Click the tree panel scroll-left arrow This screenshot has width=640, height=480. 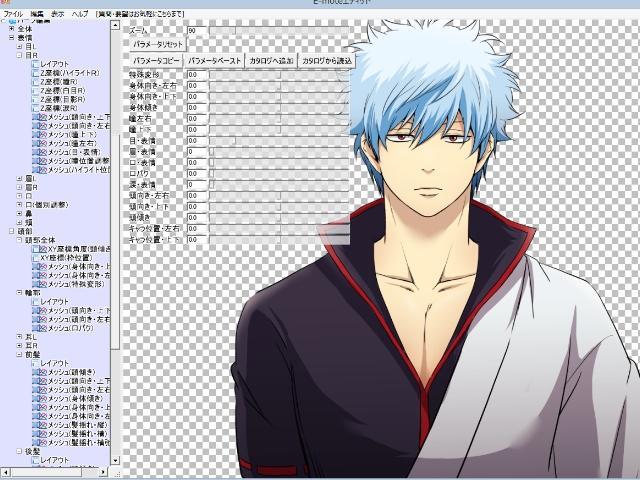5,472
